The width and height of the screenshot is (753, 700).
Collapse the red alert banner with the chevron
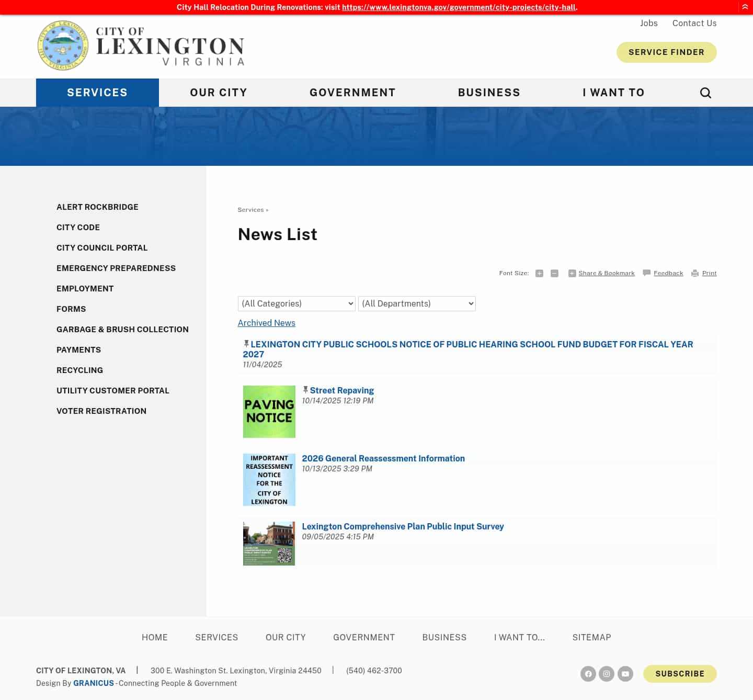click(745, 7)
